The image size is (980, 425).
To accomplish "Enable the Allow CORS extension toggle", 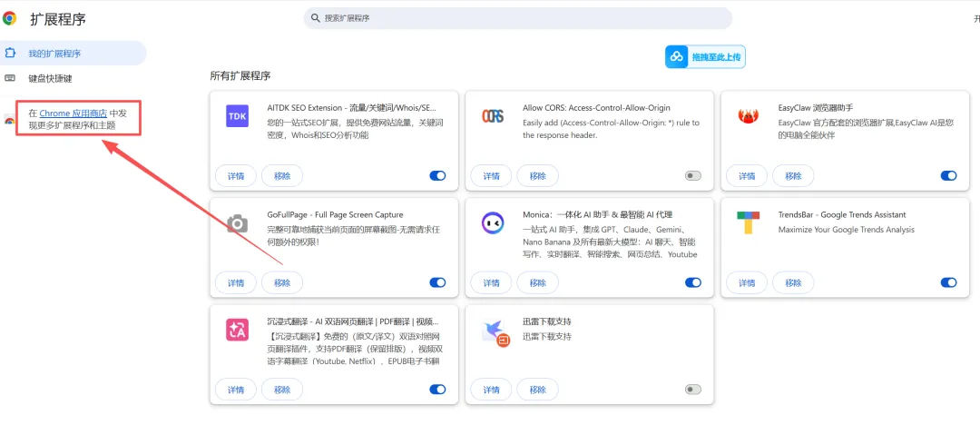I will click(x=693, y=176).
